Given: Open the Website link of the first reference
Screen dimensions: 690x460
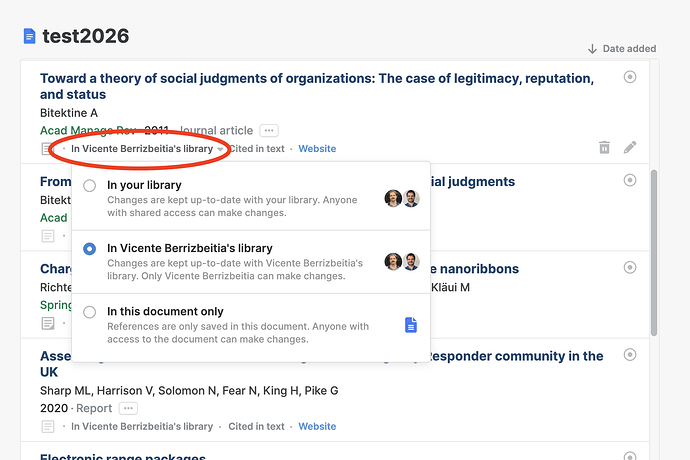Looking at the screenshot, I should click(x=317, y=149).
